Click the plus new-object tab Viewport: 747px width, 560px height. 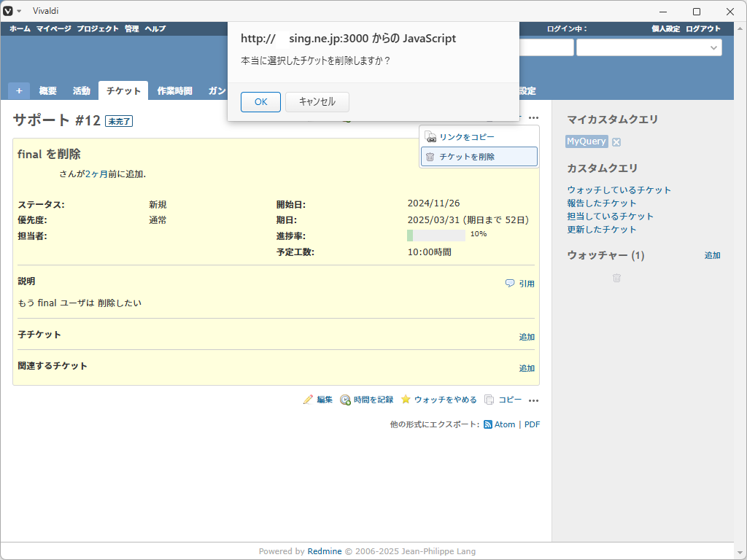click(19, 90)
